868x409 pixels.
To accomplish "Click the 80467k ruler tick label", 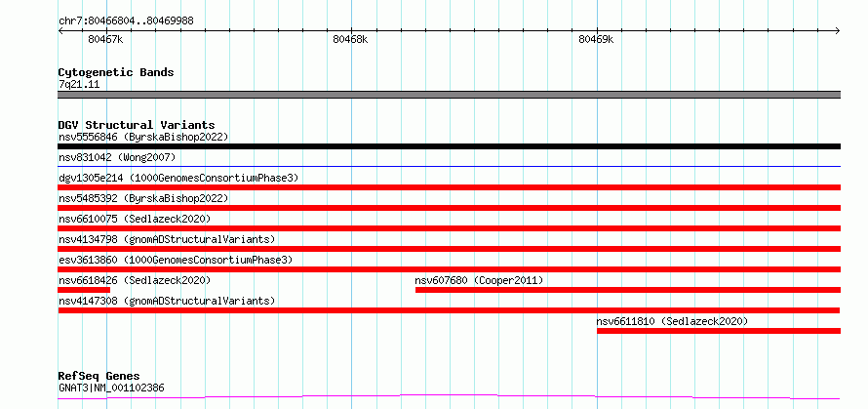I will pos(105,39).
